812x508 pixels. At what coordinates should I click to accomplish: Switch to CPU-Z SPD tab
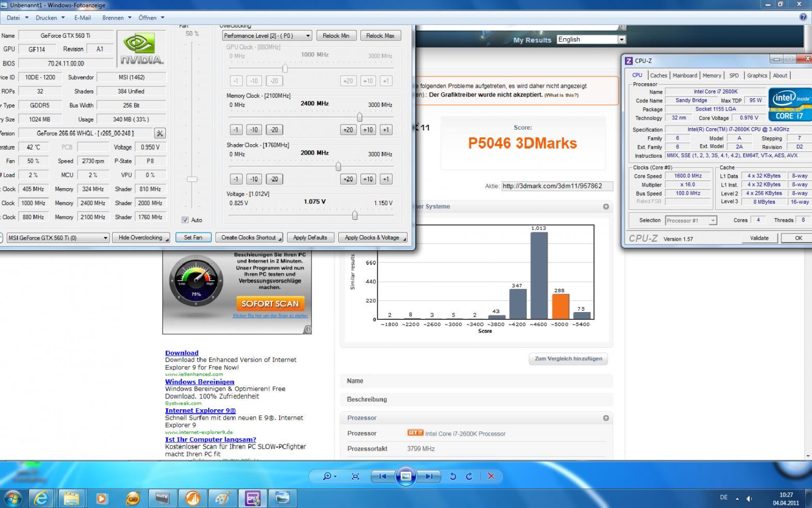(733, 75)
